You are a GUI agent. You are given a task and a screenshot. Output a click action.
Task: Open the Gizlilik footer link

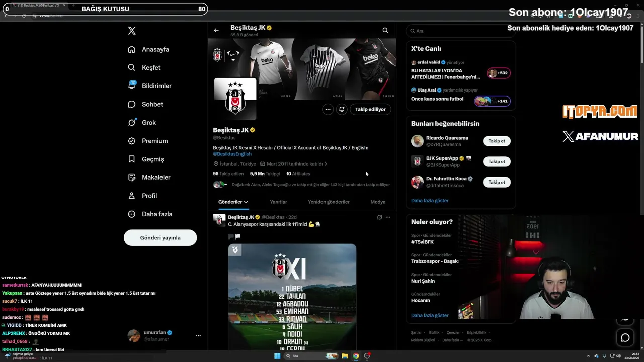pyautogui.click(x=434, y=332)
